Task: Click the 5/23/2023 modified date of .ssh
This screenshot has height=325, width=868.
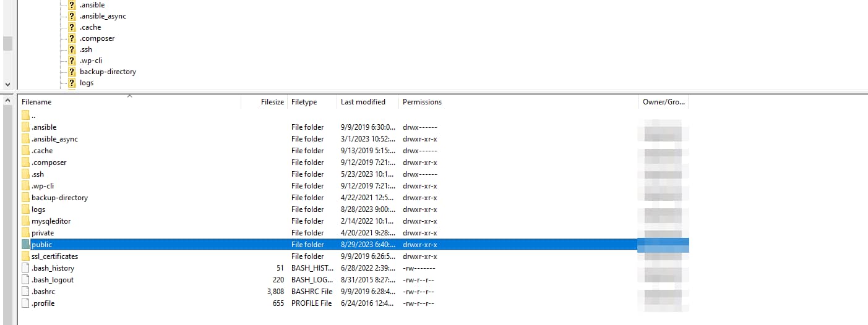Action: click(x=368, y=174)
